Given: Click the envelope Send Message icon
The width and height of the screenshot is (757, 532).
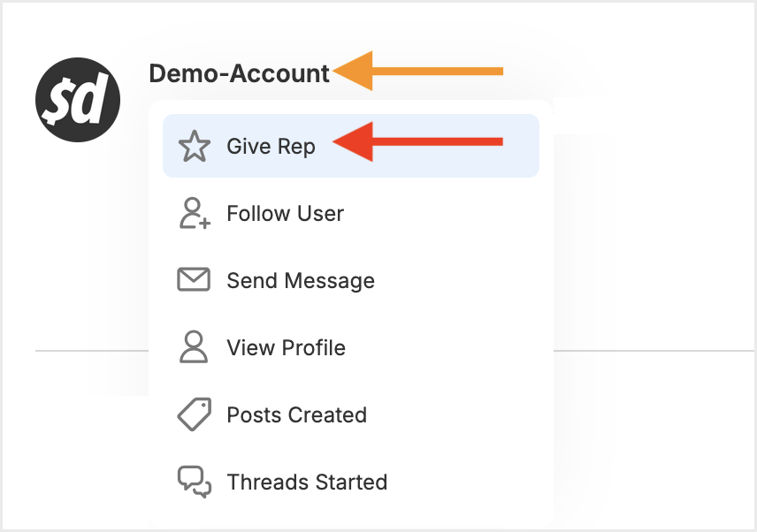Looking at the screenshot, I should pyautogui.click(x=194, y=281).
